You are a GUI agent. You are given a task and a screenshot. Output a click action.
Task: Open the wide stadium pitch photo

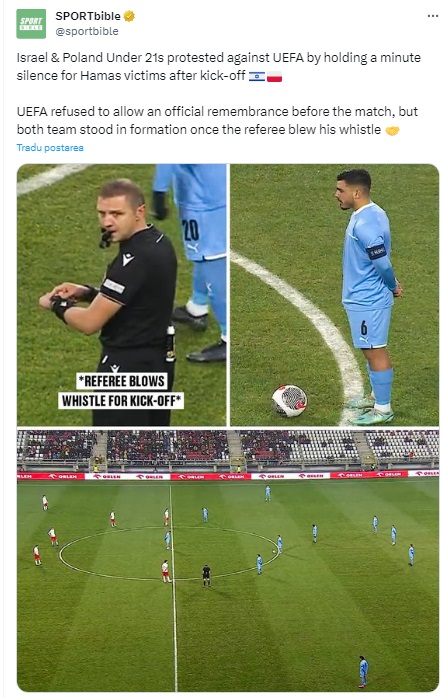pos(228,560)
